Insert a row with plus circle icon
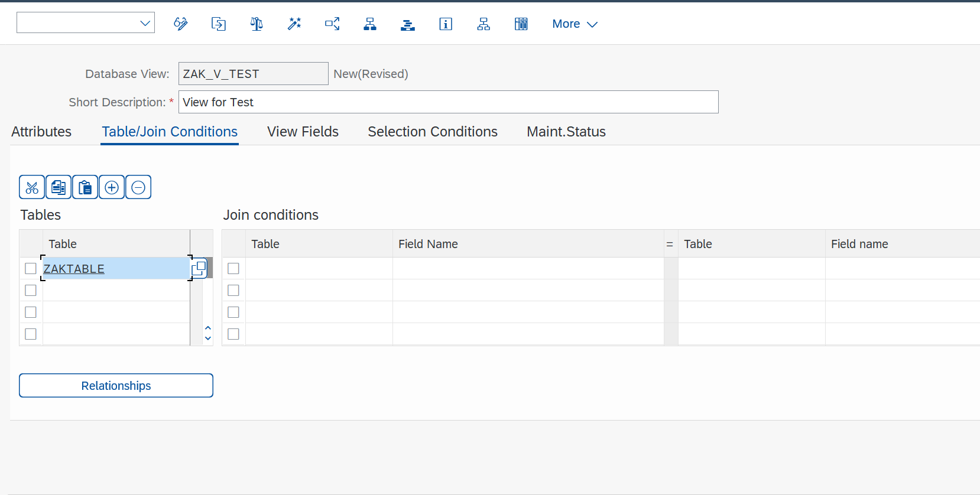The image size is (980, 495). 112,187
